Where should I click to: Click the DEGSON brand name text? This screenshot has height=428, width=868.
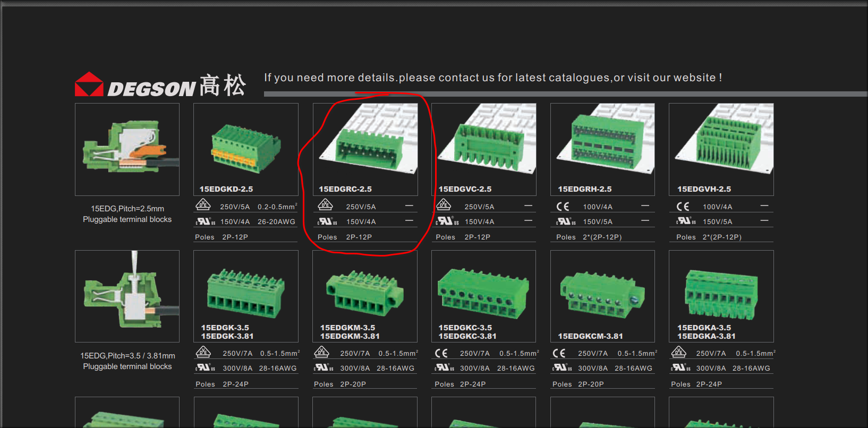point(151,89)
